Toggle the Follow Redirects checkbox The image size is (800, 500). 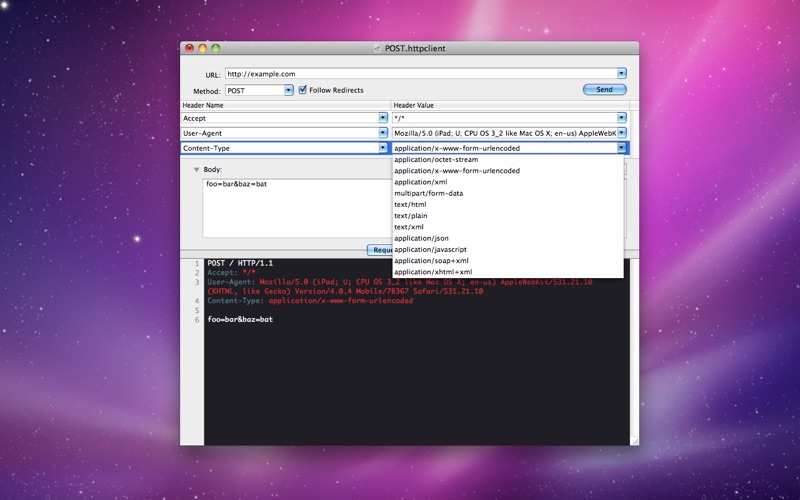coord(303,90)
